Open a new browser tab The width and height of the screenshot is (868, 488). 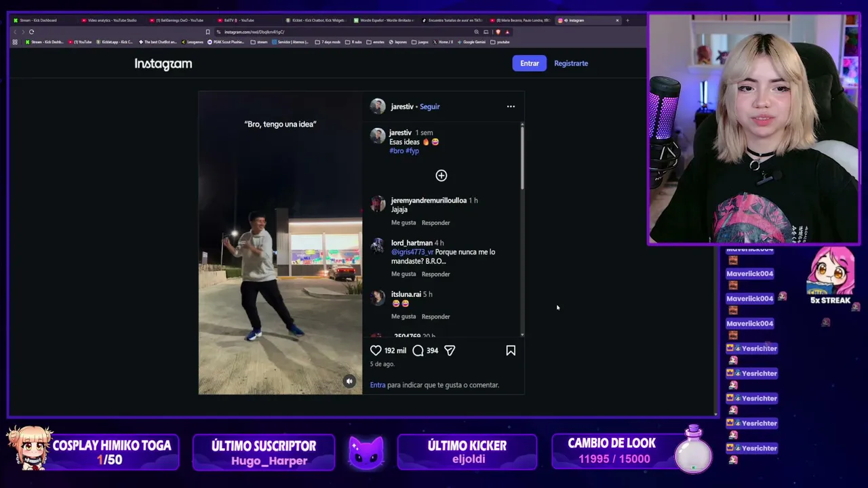click(627, 20)
